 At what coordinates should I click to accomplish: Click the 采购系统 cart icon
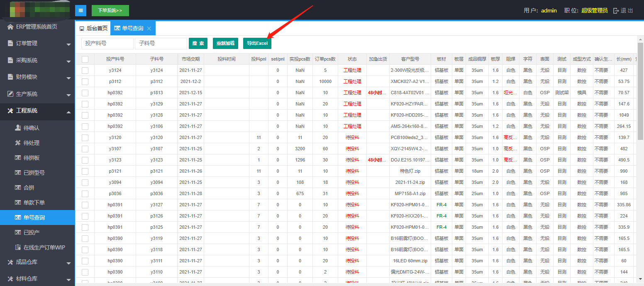(x=10, y=61)
